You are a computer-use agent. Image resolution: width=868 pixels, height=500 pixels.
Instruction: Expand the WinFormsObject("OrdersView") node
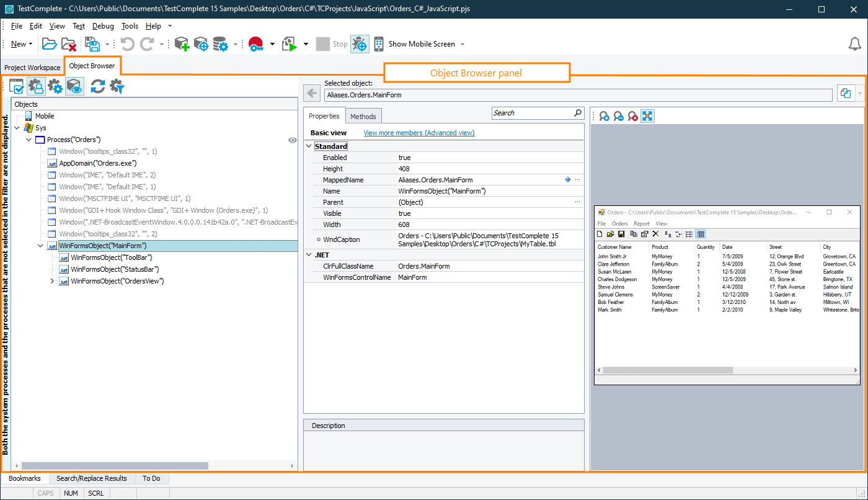tap(52, 281)
